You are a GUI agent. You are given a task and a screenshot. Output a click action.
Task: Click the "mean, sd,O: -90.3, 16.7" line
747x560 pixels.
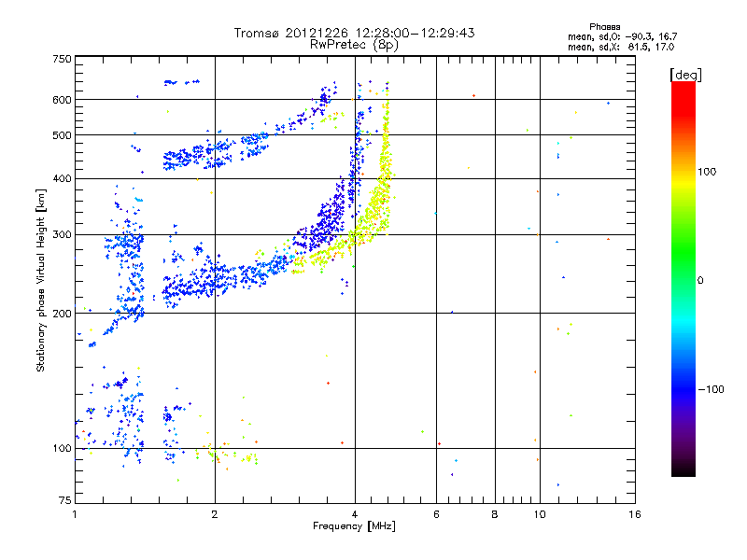pyautogui.click(x=622, y=36)
